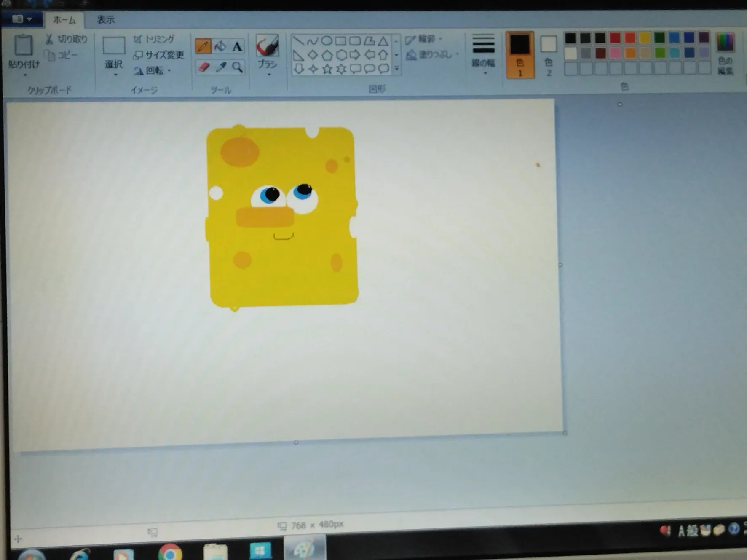Choose the ブラシ brush tool icon
This screenshot has width=747, height=560.
point(267,46)
